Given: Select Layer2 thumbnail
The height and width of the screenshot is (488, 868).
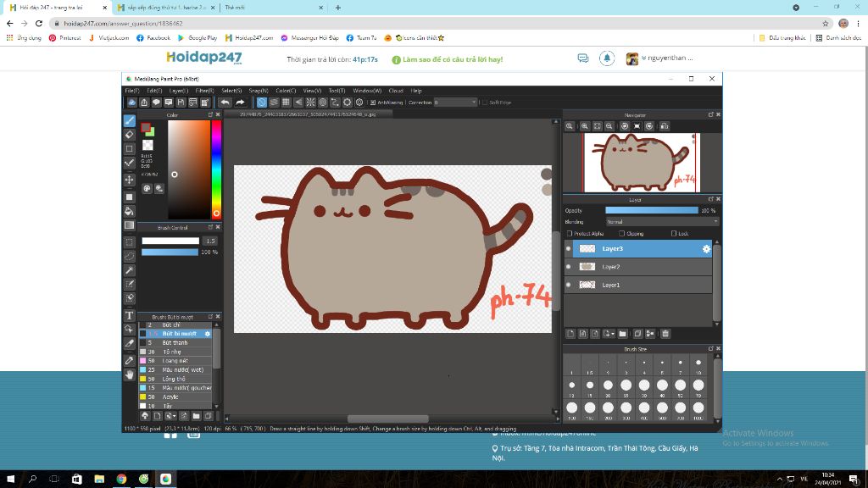Looking at the screenshot, I should [587, 267].
